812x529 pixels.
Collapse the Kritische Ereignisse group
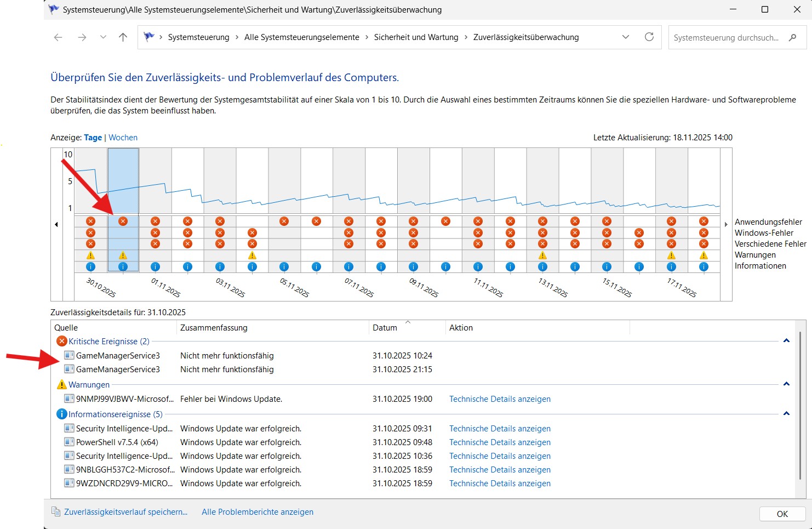(x=786, y=341)
